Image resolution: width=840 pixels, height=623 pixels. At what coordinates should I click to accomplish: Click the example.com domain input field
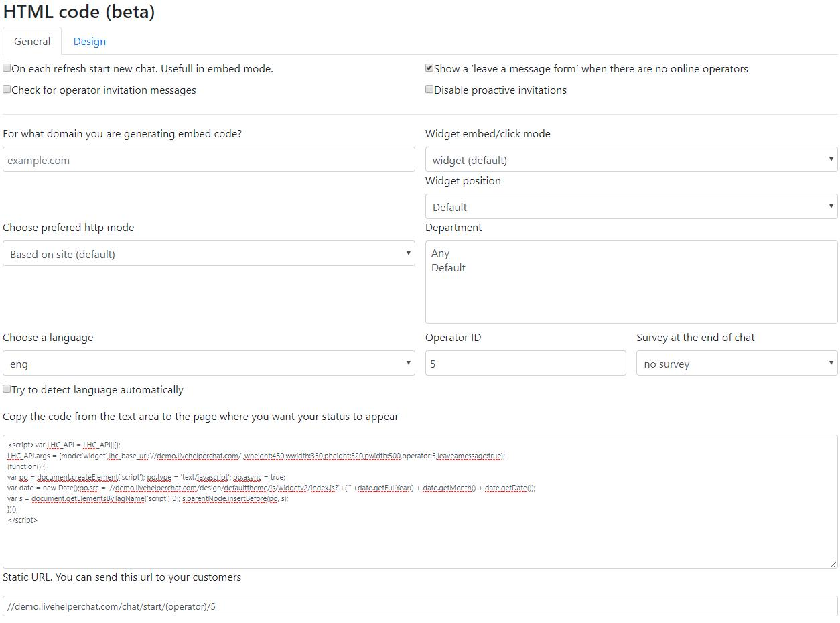pyautogui.click(x=209, y=160)
